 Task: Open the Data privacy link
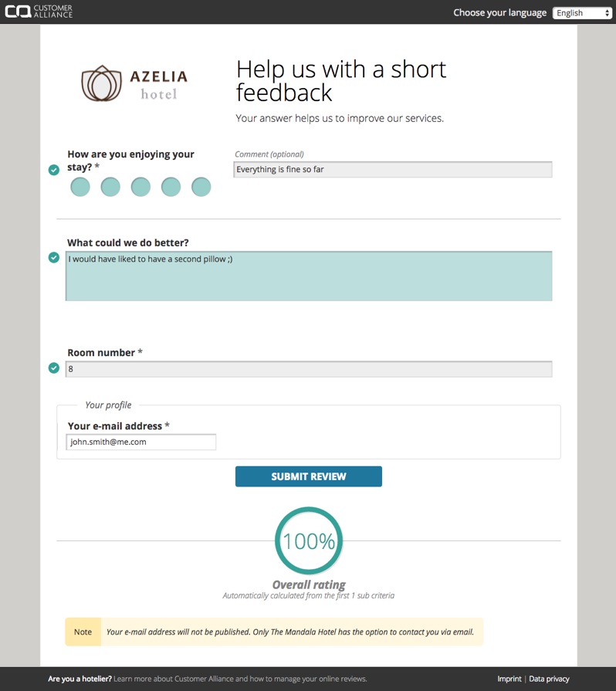(549, 679)
